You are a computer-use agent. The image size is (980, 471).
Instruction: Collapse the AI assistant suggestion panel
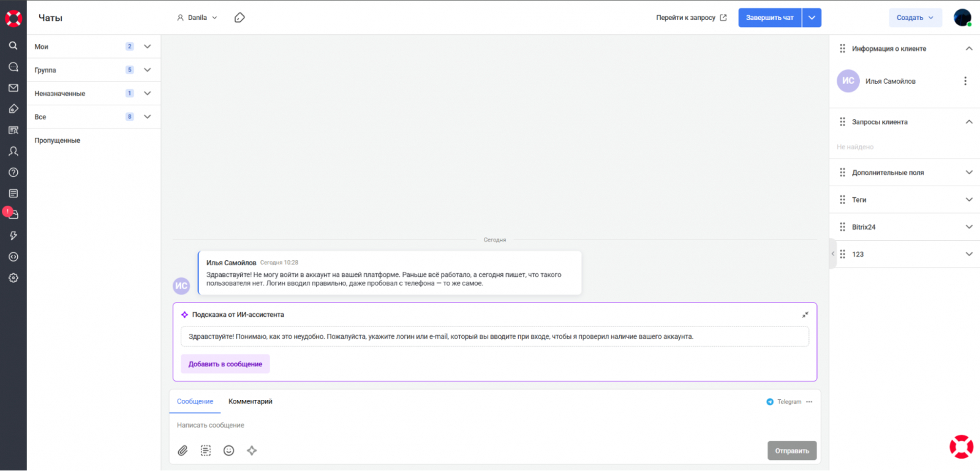tap(805, 315)
